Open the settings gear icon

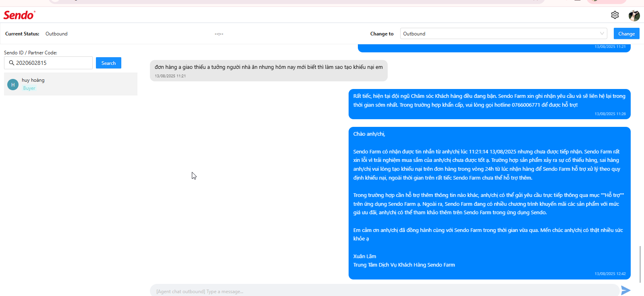tap(615, 15)
